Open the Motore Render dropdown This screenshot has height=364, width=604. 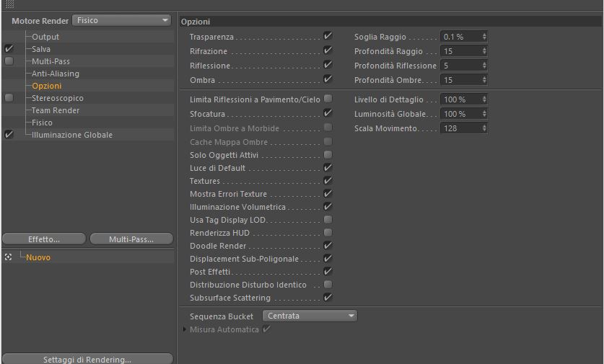122,20
